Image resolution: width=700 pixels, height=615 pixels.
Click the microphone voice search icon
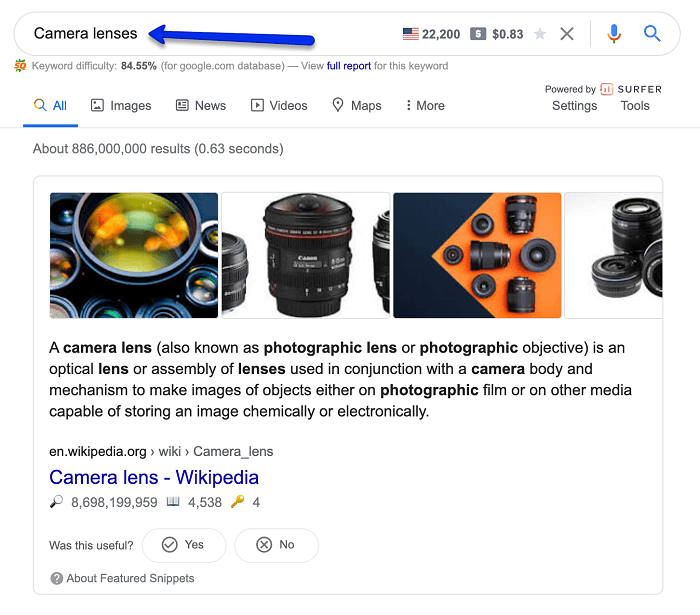click(614, 33)
